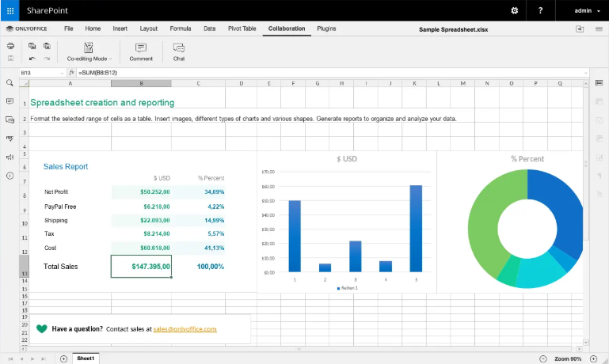Viewport: 609px width, 364px height.
Task: Open the sales@onlyoffice.com link
Action: point(185,328)
